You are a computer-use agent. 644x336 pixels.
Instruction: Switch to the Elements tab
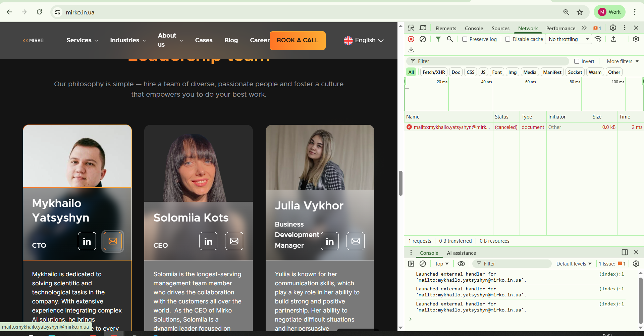(446, 29)
